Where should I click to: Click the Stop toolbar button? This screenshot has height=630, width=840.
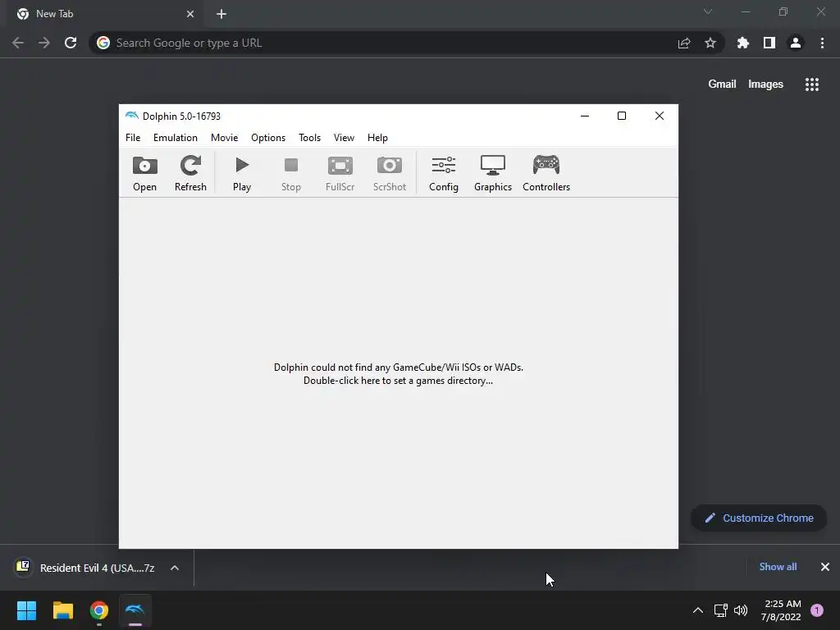coord(291,172)
